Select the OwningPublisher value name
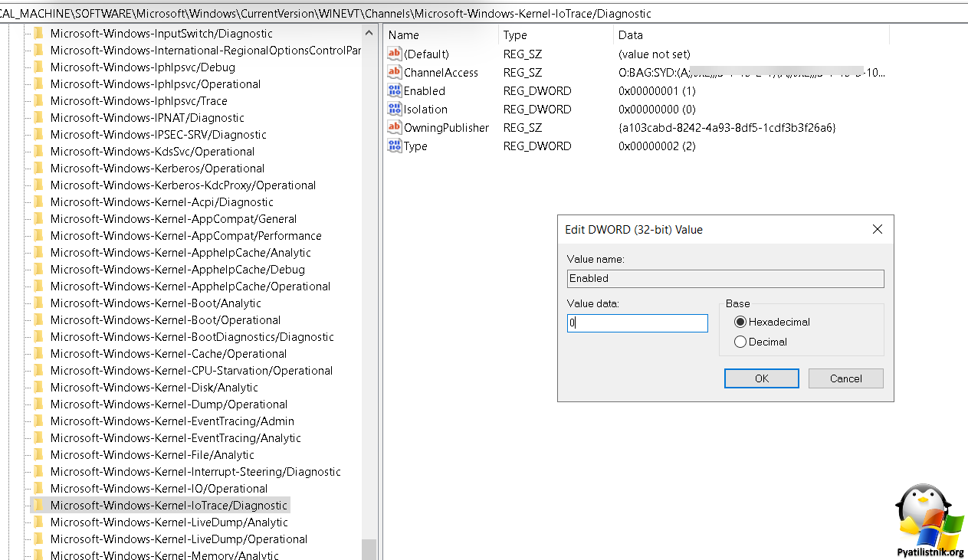This screenshot has height=560, width=968. tap(446, 128)
